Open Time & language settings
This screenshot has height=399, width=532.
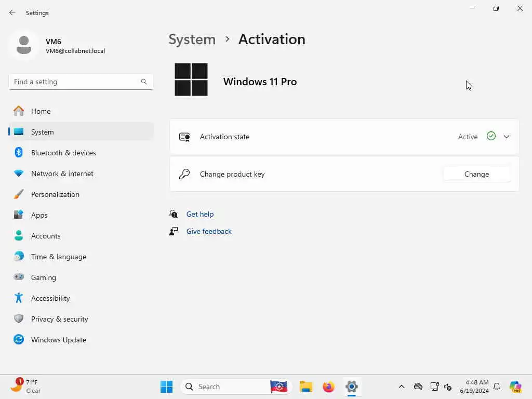[81, 257]
